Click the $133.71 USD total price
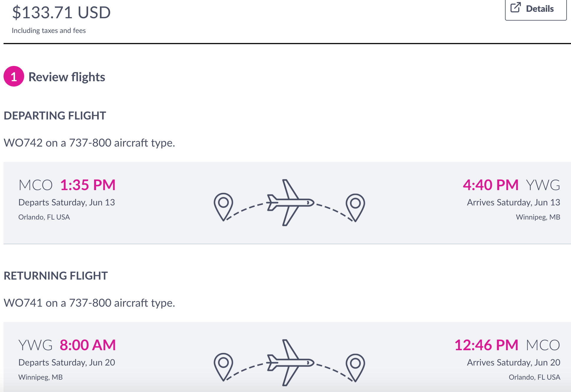The width and height of the screenshot is (571, 392). (61, 13)
